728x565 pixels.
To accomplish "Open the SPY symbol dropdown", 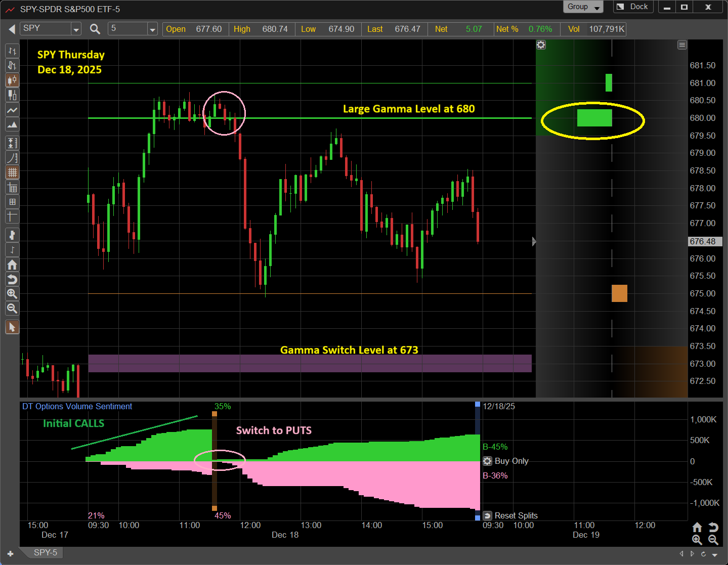I will pos(76,29).
